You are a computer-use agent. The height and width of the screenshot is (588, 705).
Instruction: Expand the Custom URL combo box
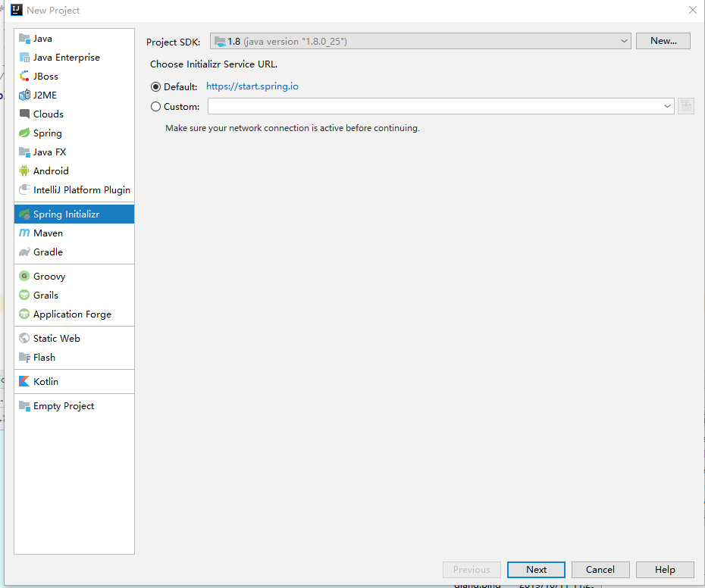pyautogui.click(x=667, y=106)
